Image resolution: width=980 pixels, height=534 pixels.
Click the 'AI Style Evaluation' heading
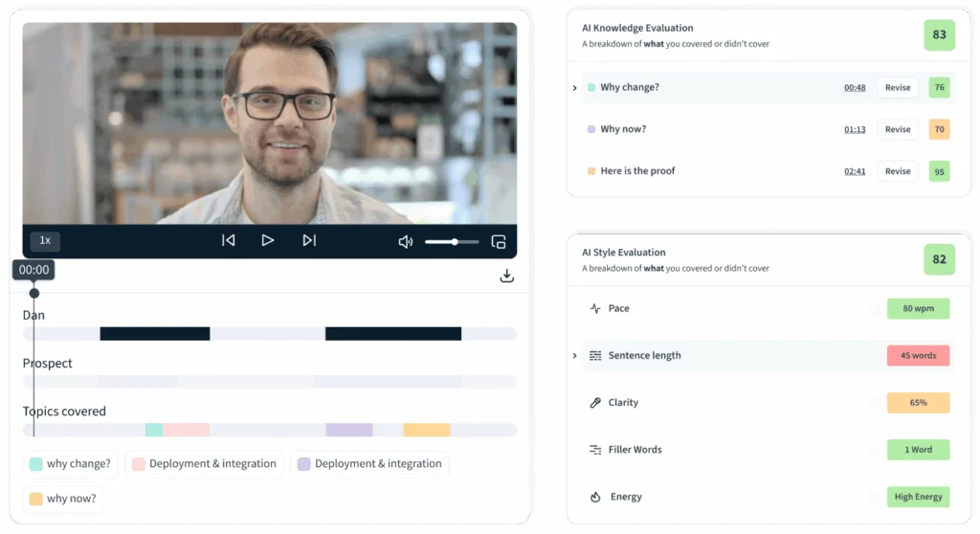pyautogui.click(x=623, y=253)
